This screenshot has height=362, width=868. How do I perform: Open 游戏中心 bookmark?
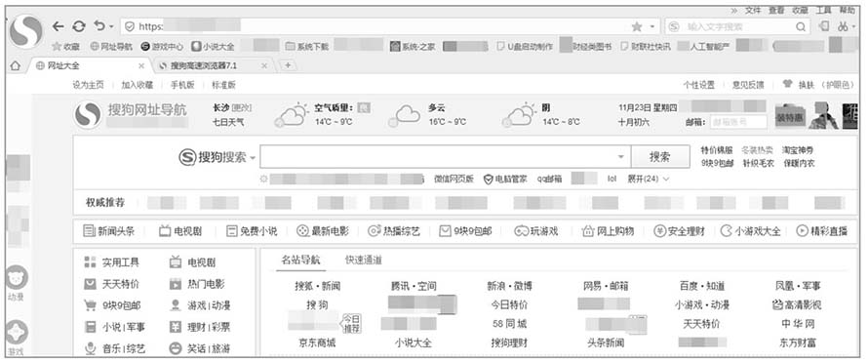[x=162, y=47]
